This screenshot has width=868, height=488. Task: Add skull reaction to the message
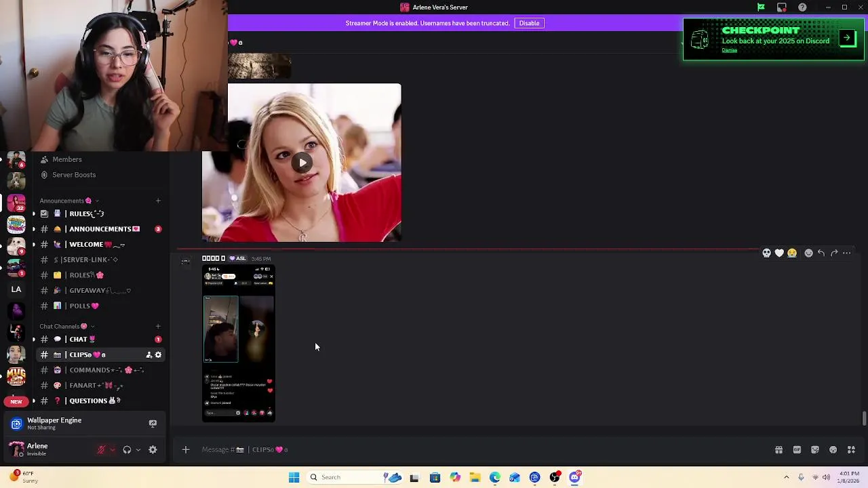pyautogui.click(x=766, y=253)
